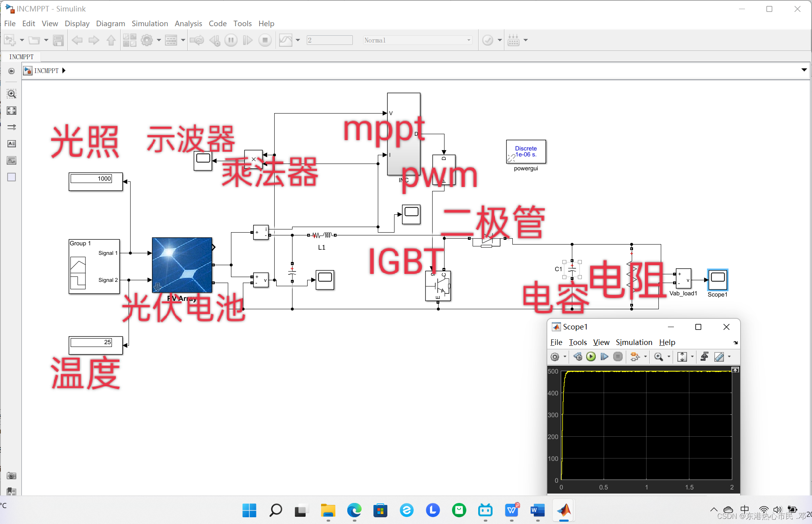Toggle Scope1 cursor measurements ruler
Screen dimensions: 812x524
point(719,357)
